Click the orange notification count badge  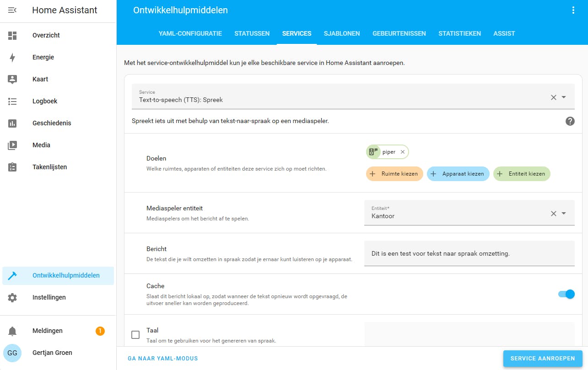point(100,331)
